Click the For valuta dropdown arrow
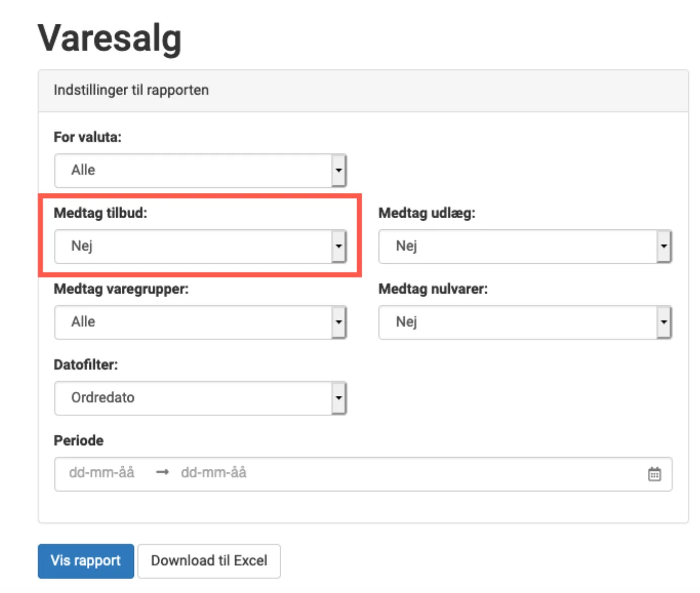The width and height of the screenshot is (700, 593). (338, 171)
